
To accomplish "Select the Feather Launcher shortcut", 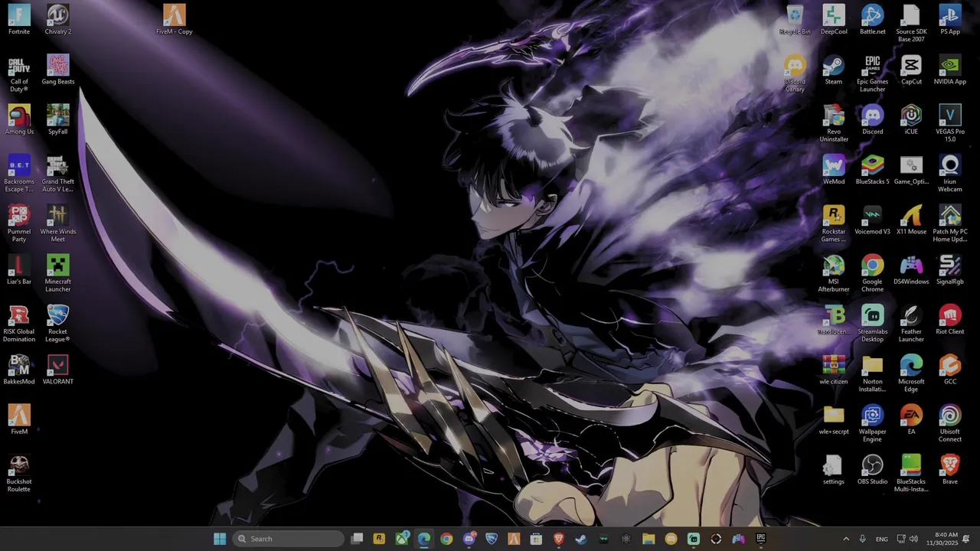I will point(911,324).
